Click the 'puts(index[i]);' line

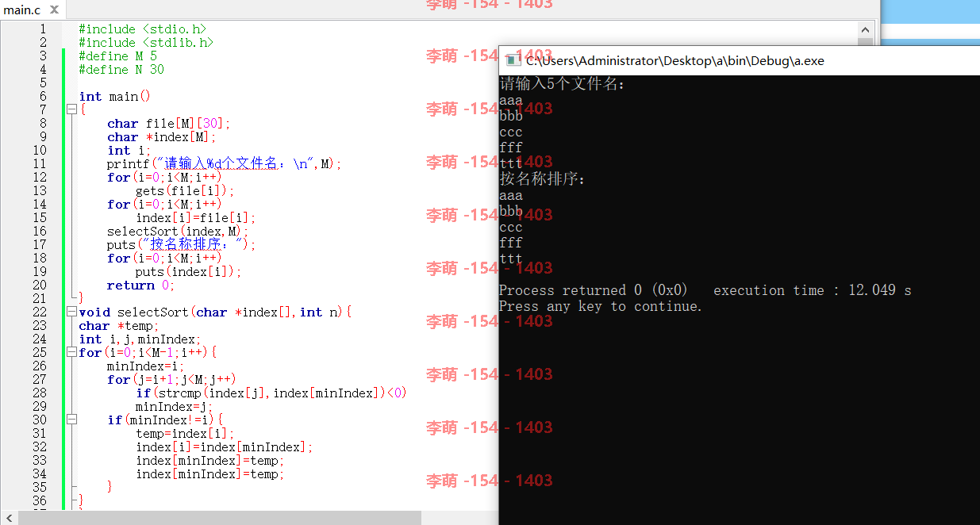(x=188, y=272)
